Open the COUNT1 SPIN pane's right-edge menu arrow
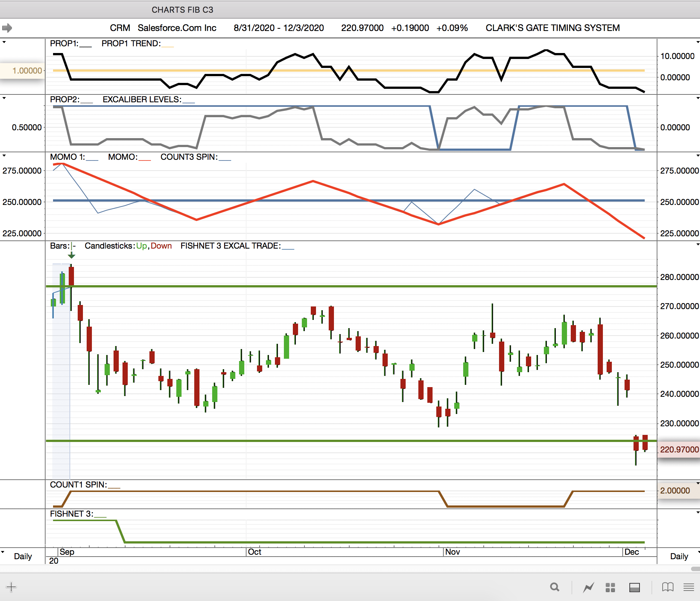 (x=698, y=483)
